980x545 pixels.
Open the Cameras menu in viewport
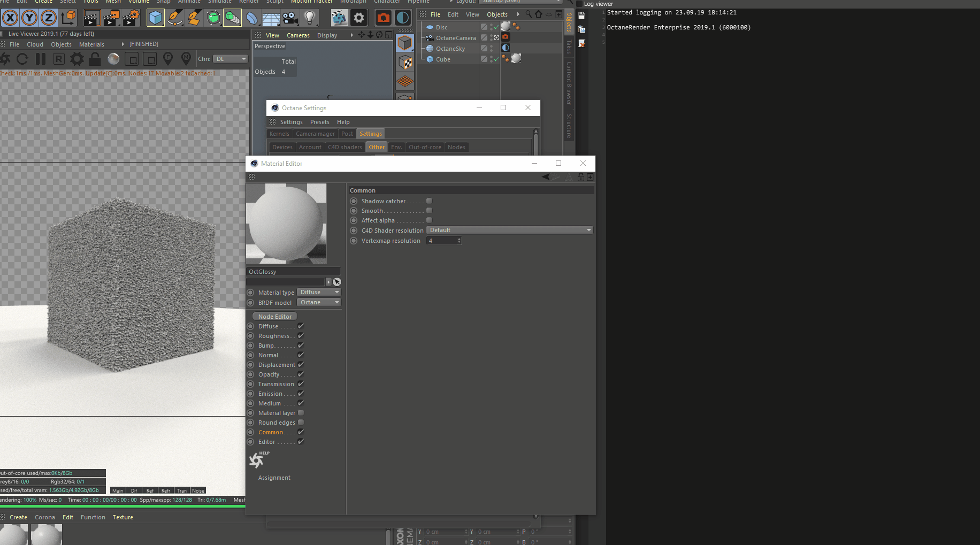click(298, 35)
